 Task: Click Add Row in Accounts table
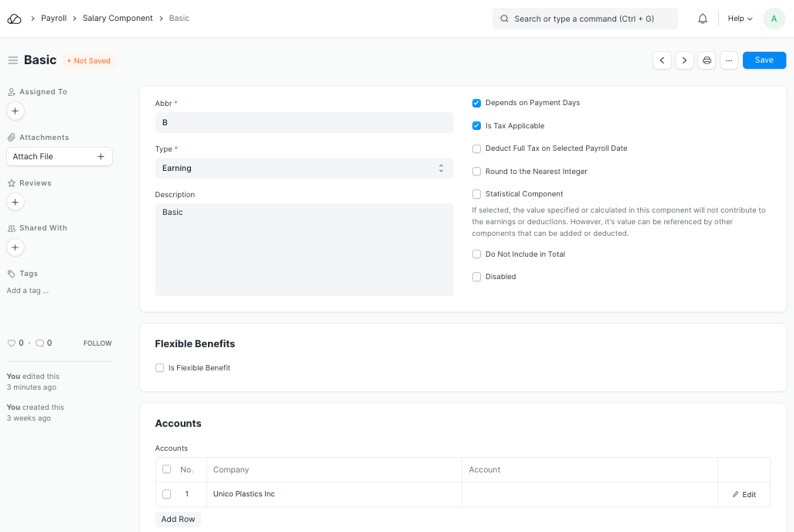(x=178, y=520)
